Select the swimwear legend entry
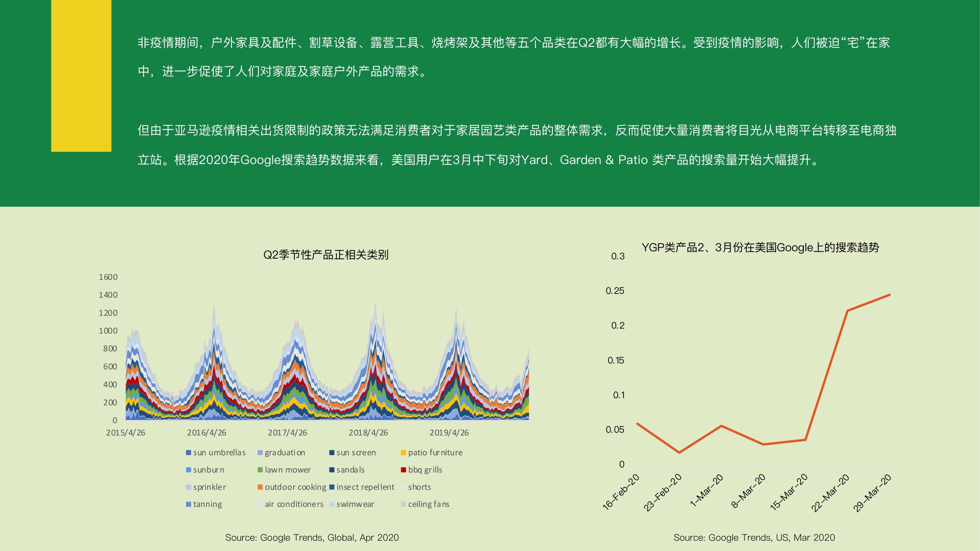 [352, 504]
